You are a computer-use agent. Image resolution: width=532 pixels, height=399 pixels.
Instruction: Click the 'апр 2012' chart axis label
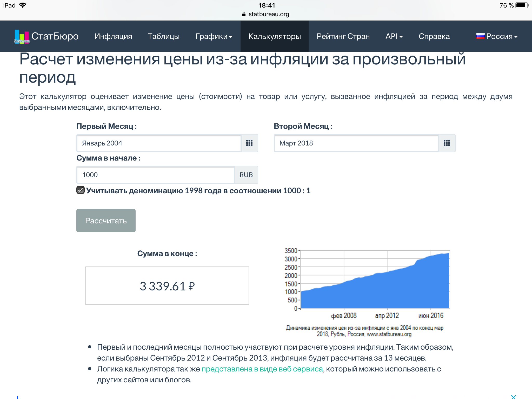point(387,316)
